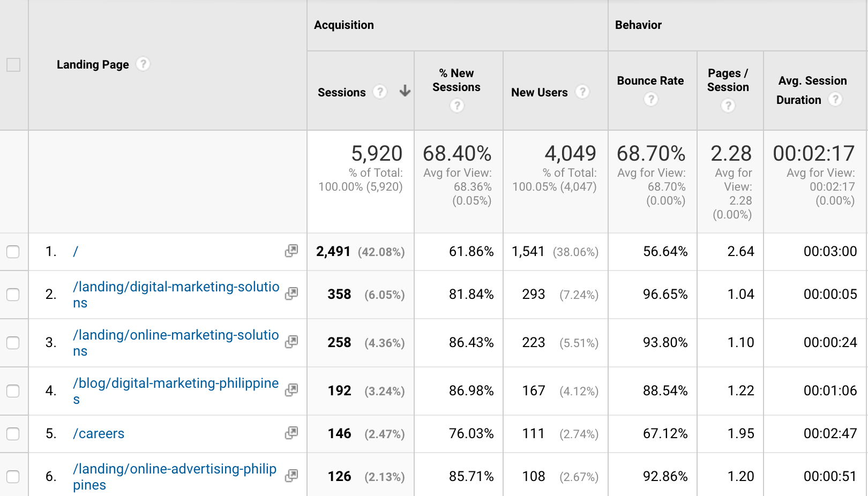Select the /careers row checkbox

pyautogui.click(x=13, y=434)
